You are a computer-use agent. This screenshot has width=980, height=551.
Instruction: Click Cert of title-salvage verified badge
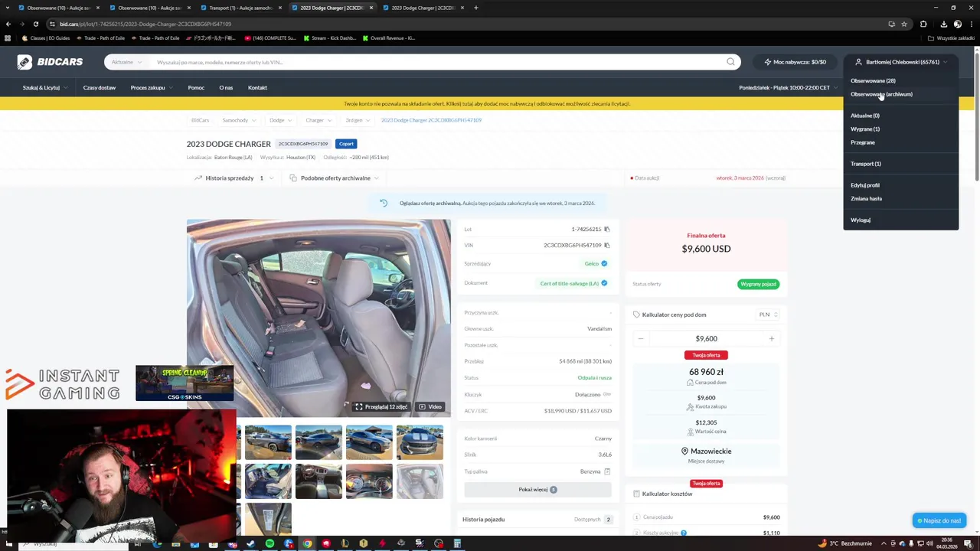(604, 283)
